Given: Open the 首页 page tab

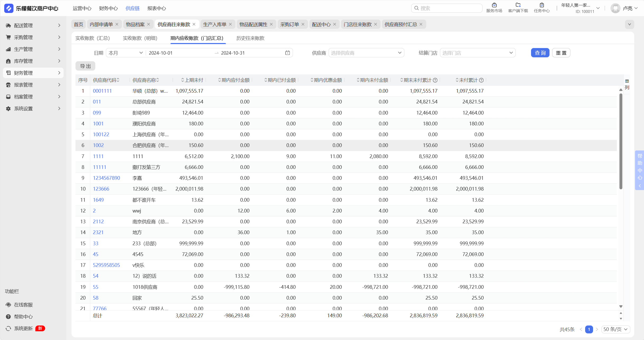Looking at the screenshot, I should (x=78, y=24).
